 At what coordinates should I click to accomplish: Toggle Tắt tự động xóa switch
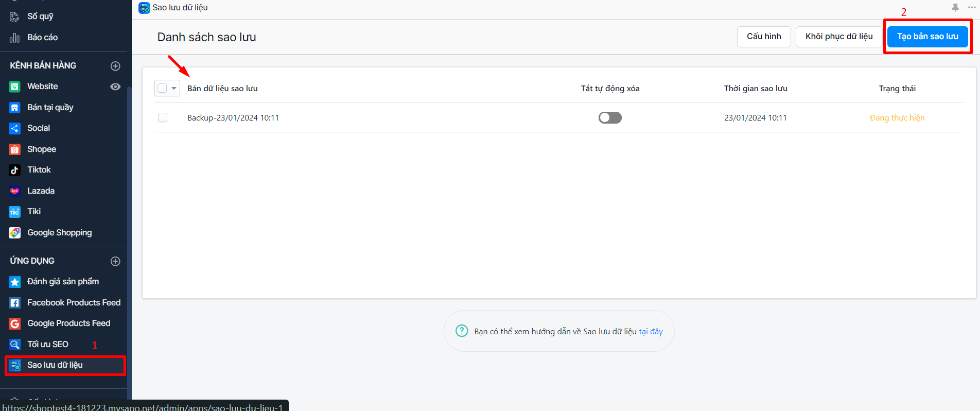point(610,117)
